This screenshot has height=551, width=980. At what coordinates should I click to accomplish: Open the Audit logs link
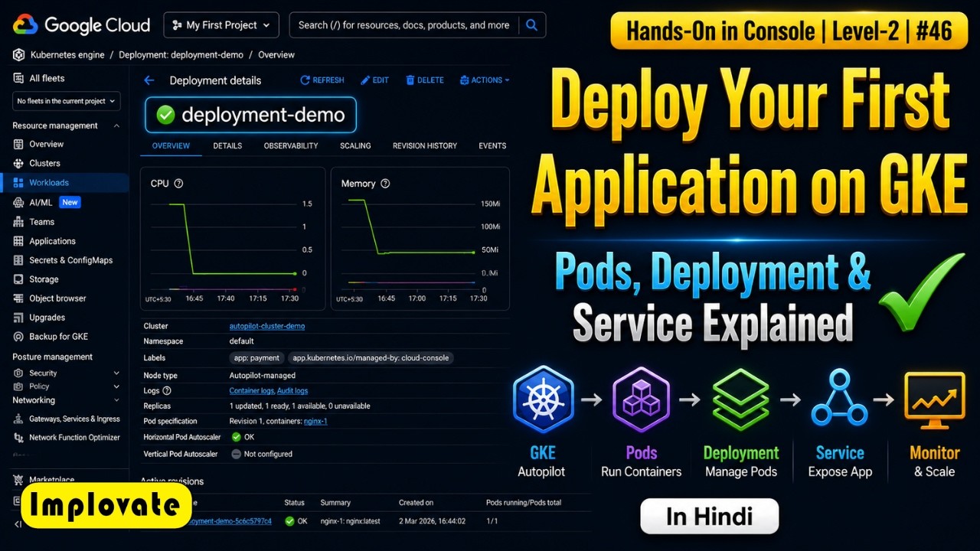point(292,391)
